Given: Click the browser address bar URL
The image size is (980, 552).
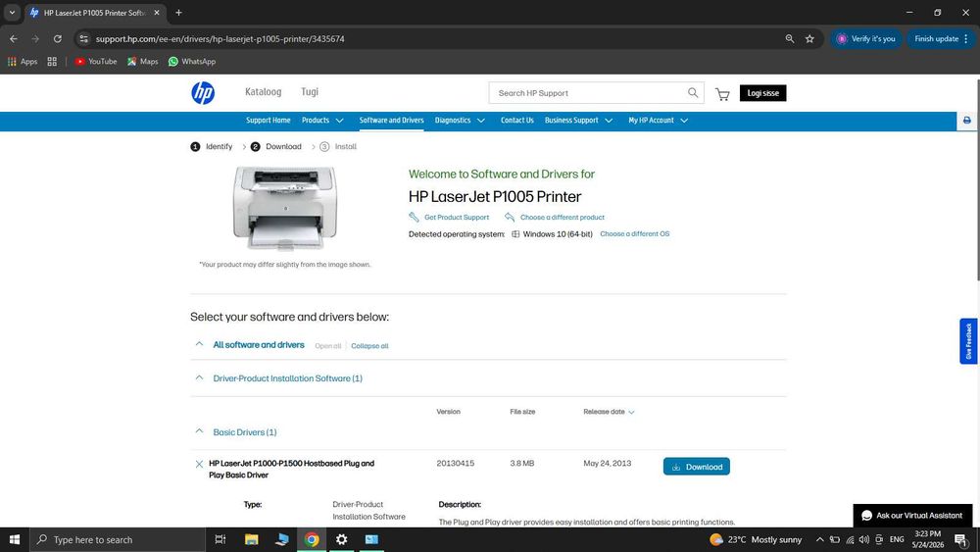Looking at the screenshot, I should (220, 39).
